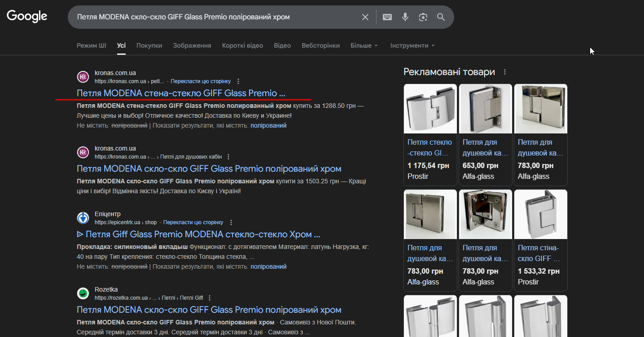Clear the search query with X icon

click(365, 17)
